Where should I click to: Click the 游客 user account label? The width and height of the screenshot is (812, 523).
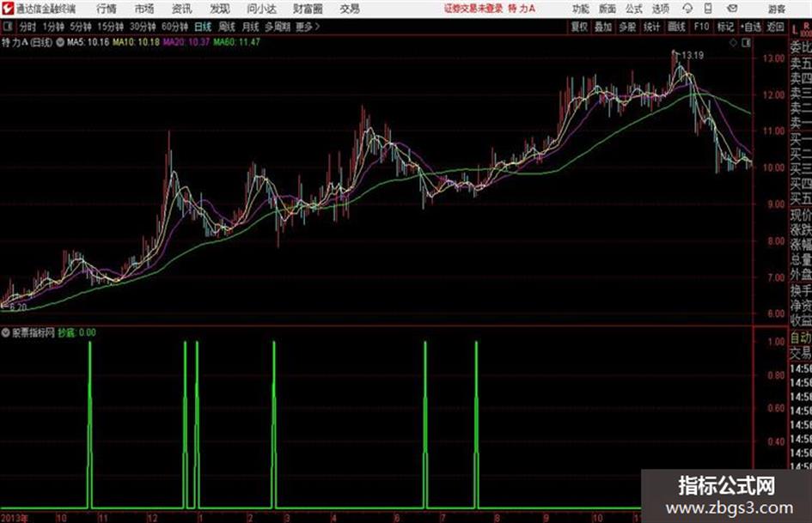(x=776, y=9)
